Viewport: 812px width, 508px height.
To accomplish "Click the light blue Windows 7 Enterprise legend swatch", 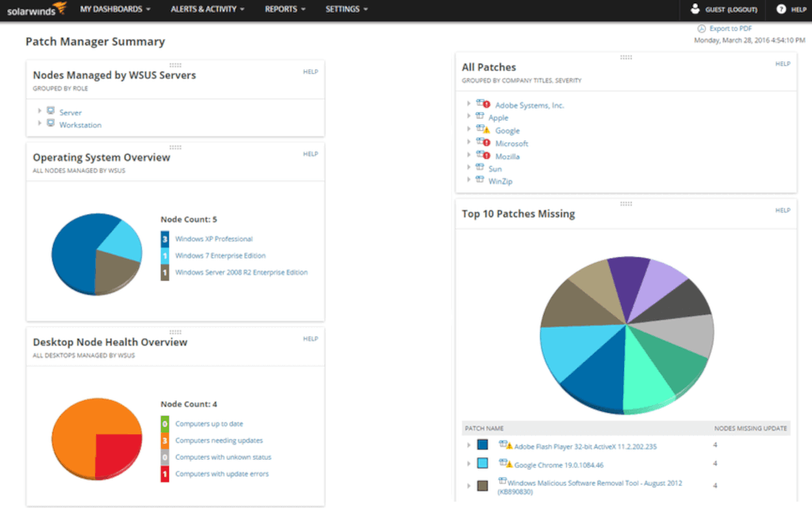I will click(165, 256).
